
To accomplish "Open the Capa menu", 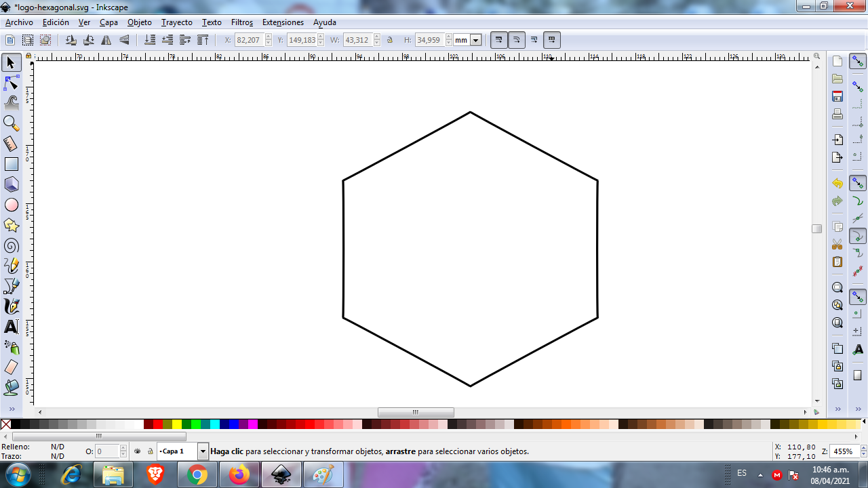I will click(x=108, y=22).
